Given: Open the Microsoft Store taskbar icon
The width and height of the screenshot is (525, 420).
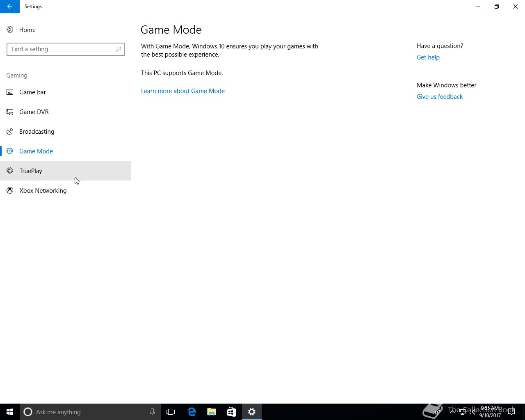Looking at the screenshot, I should coord(231,412).
